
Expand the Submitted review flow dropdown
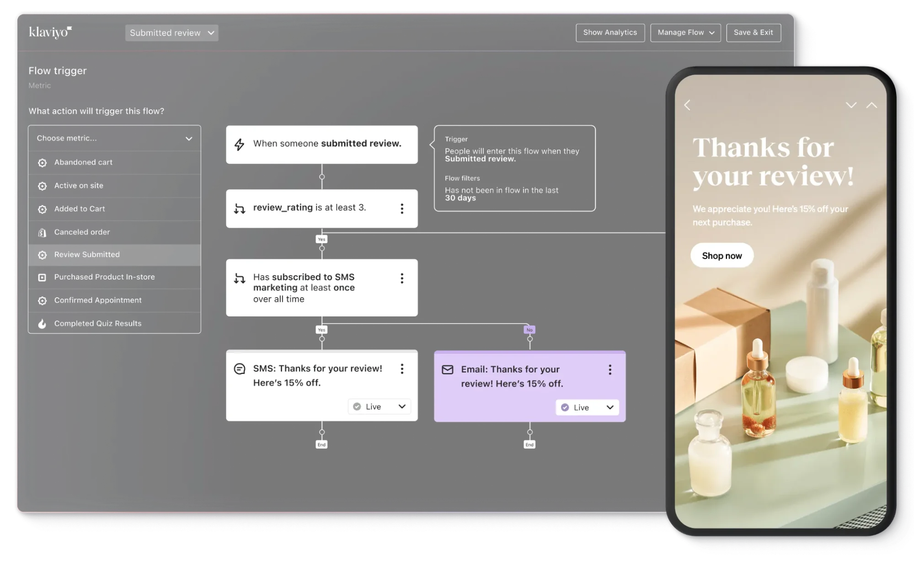pyautogui.click(x=171, y=32)
